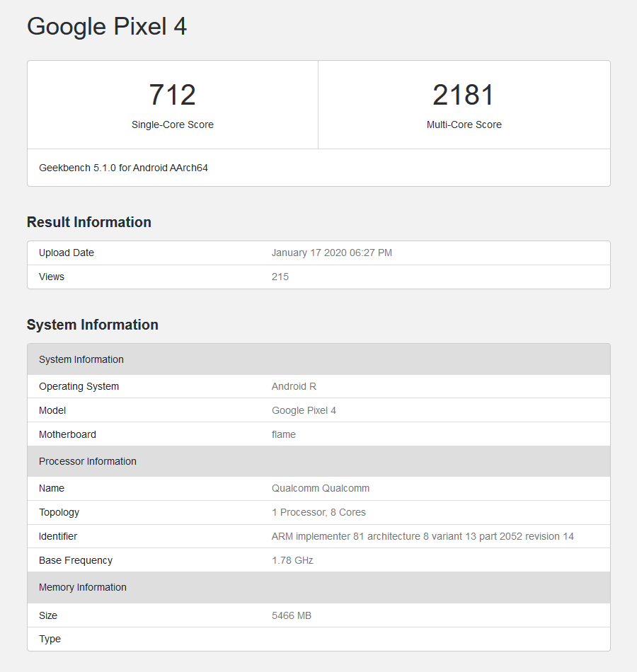Click the System Information section heading
The height and width of the screenshot is (672, 637).
click(x=92, y=325)
